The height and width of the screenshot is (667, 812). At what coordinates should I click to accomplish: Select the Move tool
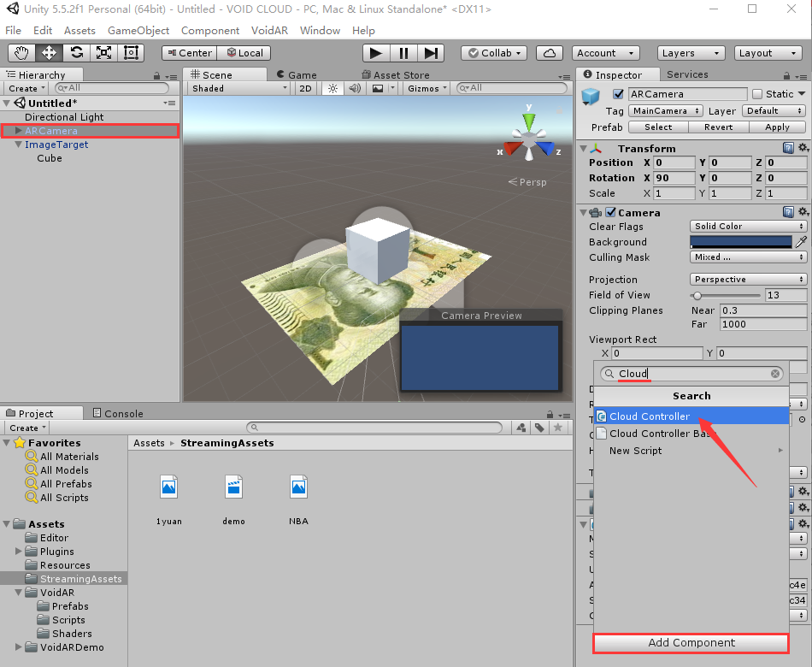pos(50,53)
